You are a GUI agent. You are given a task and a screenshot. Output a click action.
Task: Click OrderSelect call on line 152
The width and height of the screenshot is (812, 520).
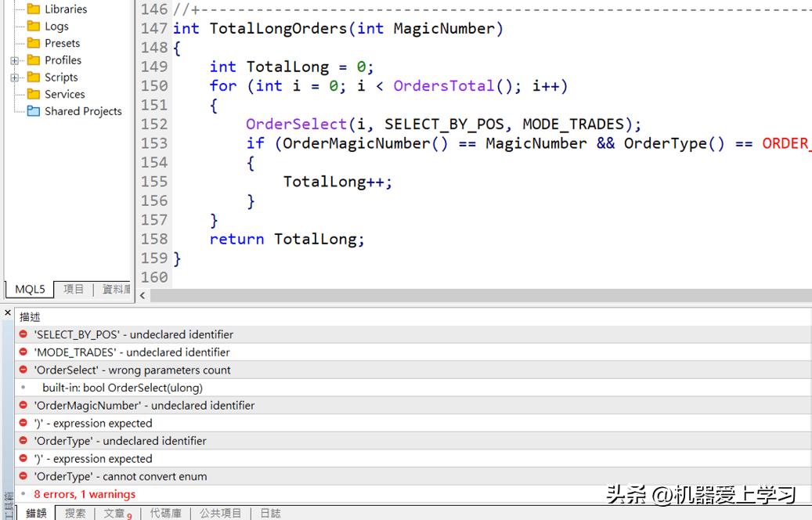pos(296,125)
